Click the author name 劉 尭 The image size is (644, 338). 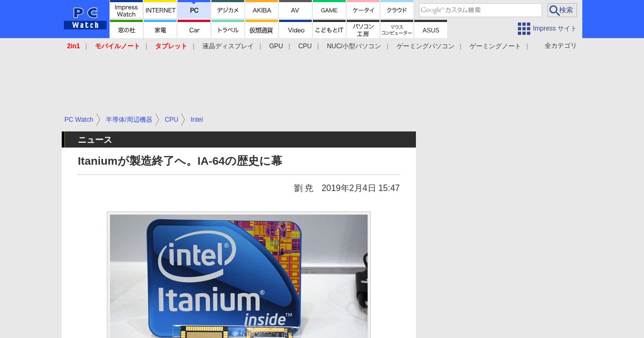click(x=304, y=188)
